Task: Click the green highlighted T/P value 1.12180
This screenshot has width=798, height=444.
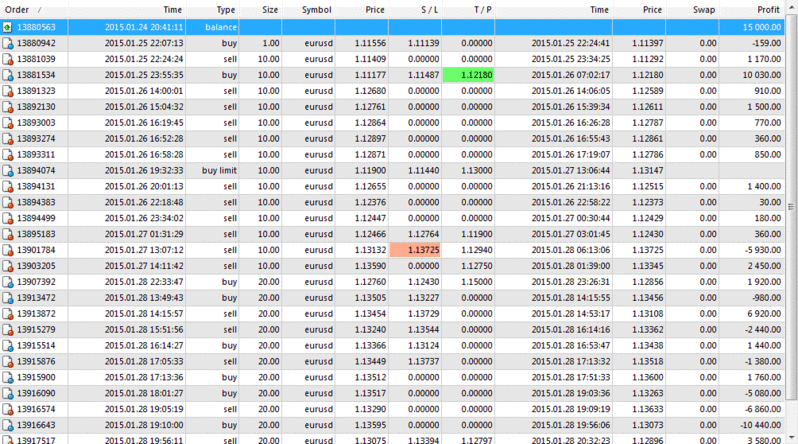Action: pyautogui.click(x=468, y=75)
